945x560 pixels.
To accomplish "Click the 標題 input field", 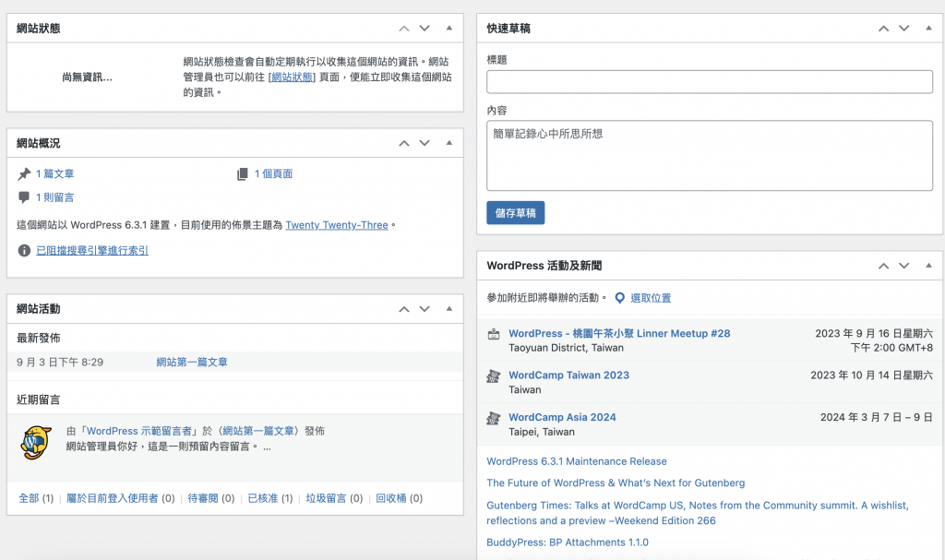I will click(710, 82).
